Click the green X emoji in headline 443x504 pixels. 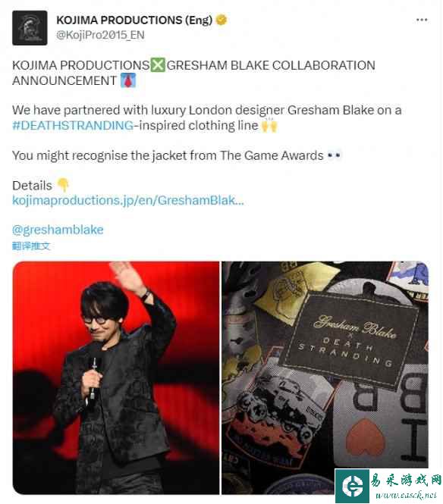point(158,65)
